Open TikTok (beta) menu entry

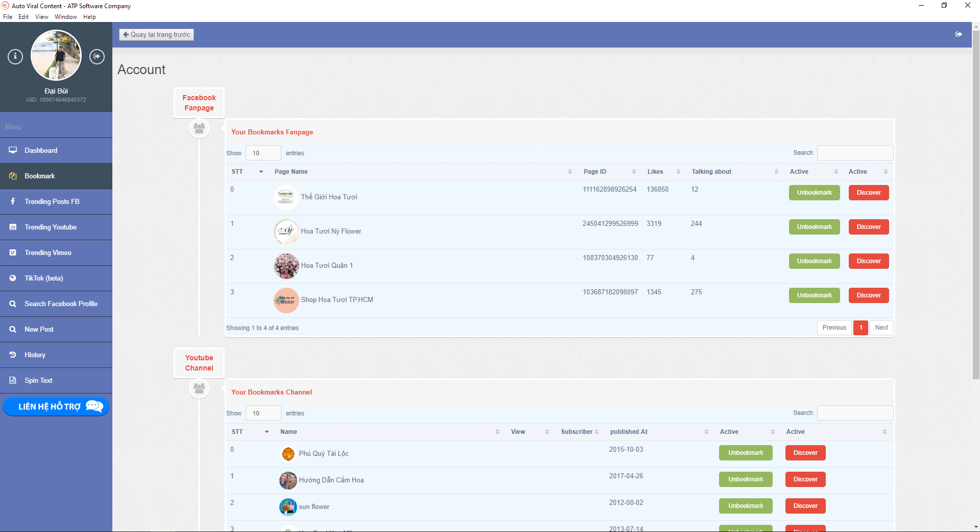click(x=43, y=278)
